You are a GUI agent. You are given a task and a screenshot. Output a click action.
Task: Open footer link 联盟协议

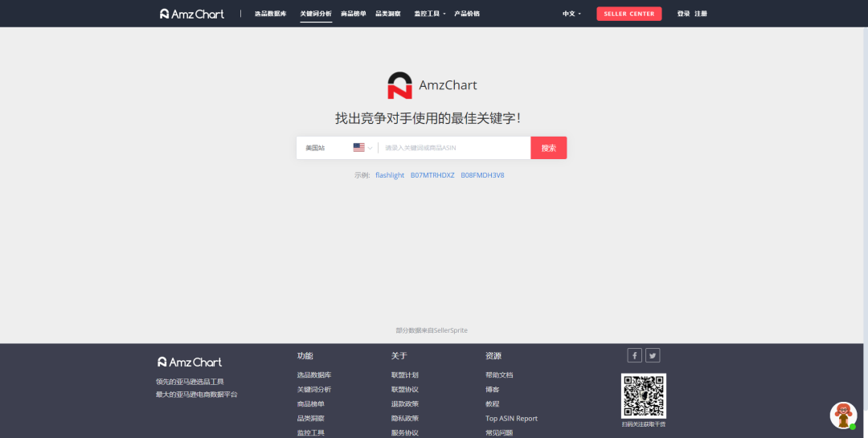coord(404,389)
